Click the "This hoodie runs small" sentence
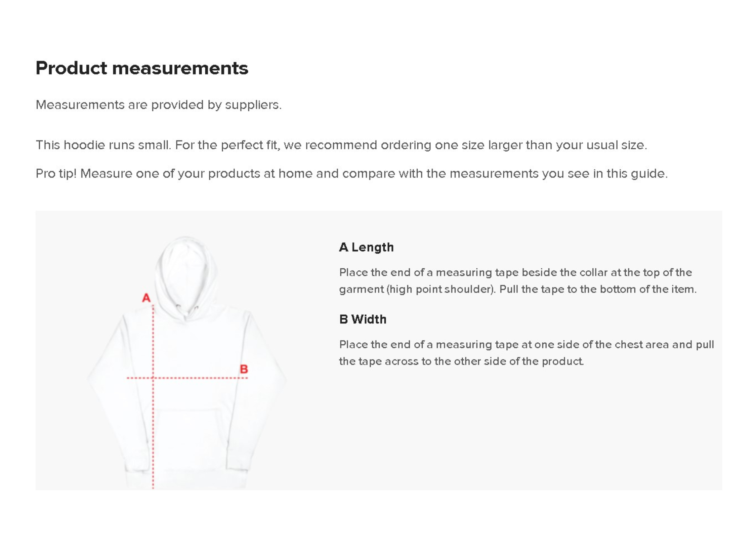 [x=341, y=145]
